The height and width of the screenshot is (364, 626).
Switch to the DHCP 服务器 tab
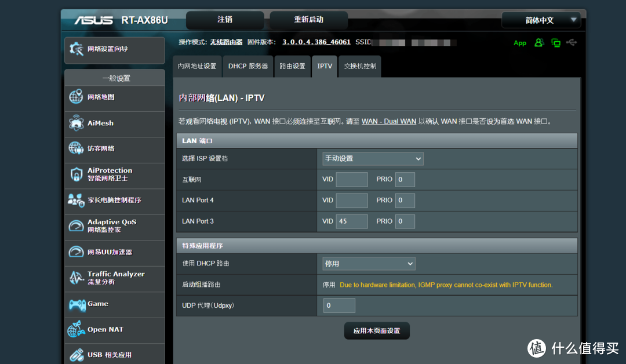pos(248,66)
